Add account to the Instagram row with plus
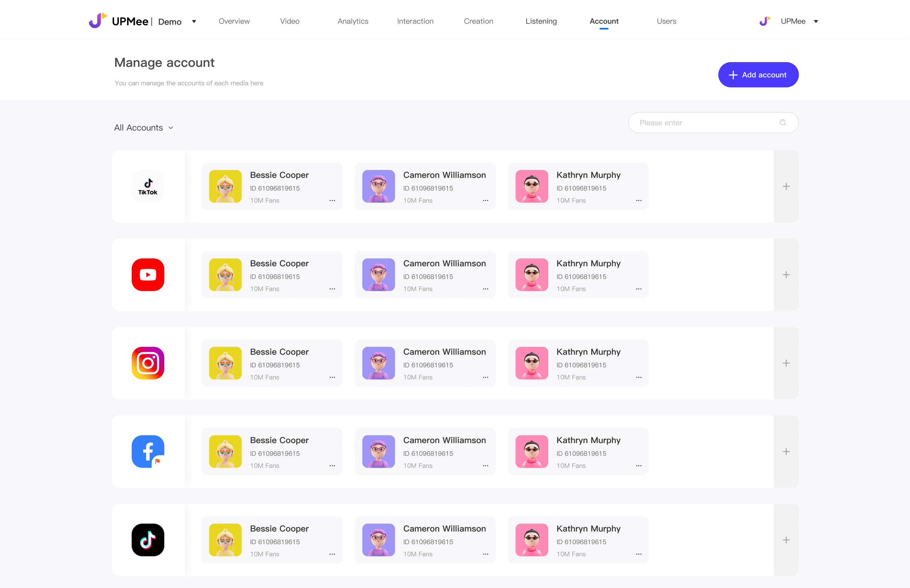Viewport: 910px width, 588px height. tap(786, 363)
